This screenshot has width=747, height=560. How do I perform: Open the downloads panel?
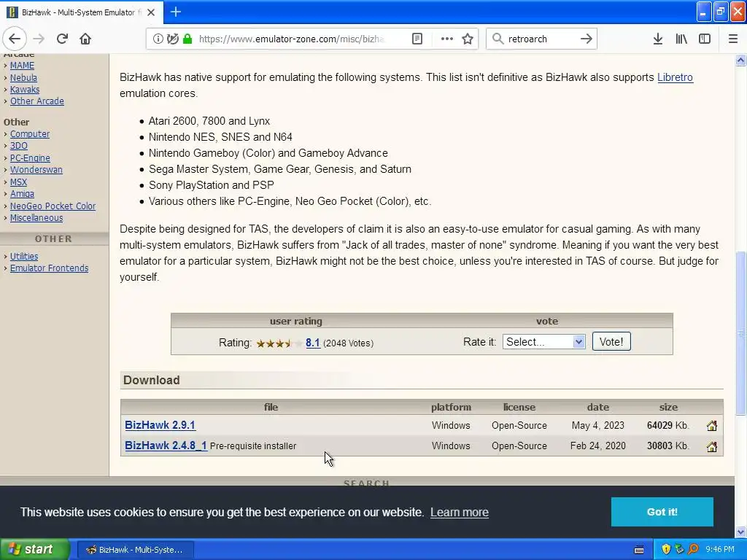pos(657,39)
